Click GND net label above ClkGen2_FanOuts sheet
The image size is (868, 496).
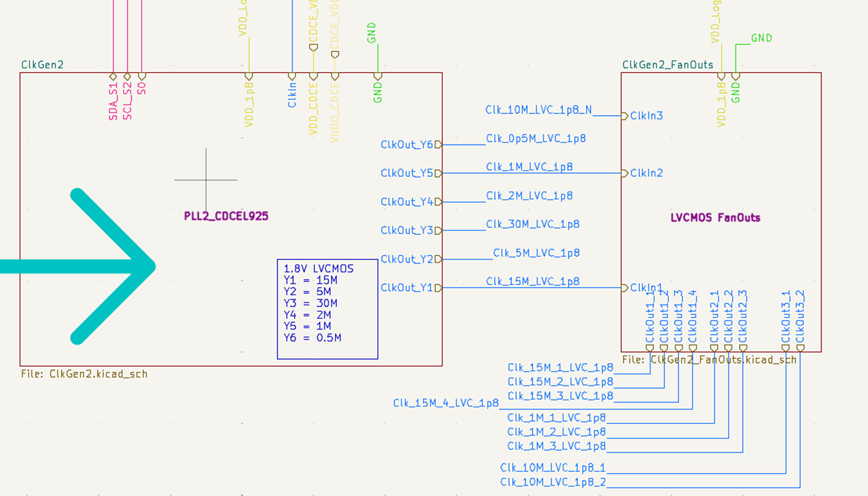(x=762, y=38)
